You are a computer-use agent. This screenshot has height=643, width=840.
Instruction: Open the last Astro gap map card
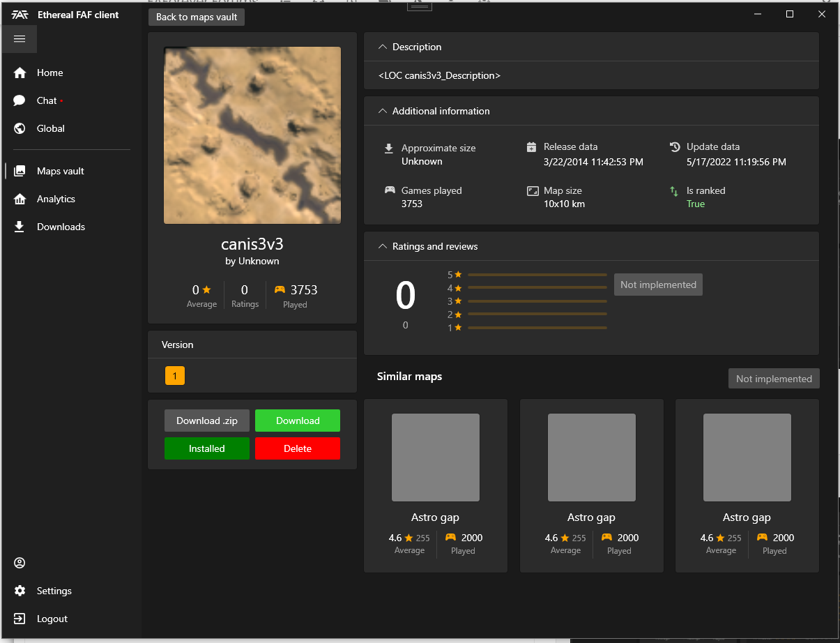coord(747,486)
